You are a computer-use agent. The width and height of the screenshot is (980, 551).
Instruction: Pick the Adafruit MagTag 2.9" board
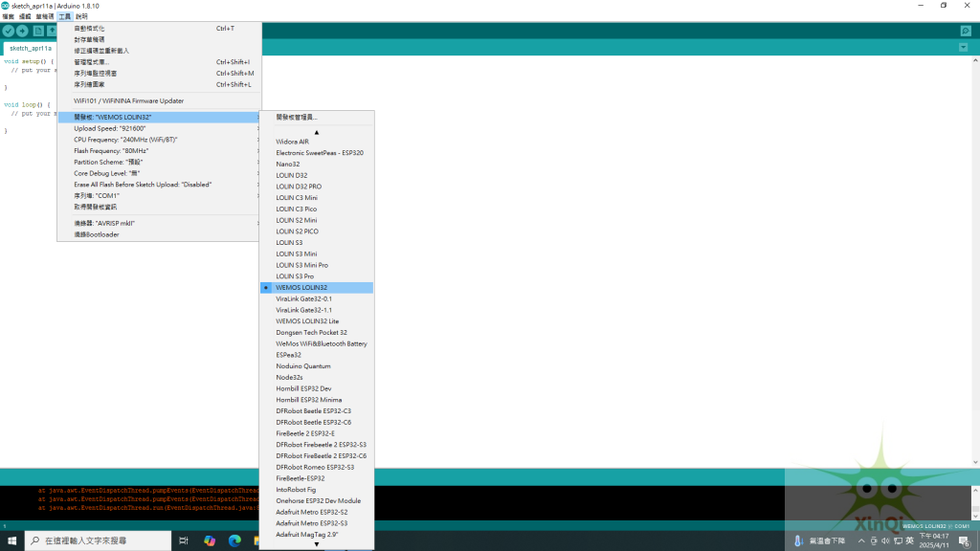pyautogui.click(x=317, y=535)
